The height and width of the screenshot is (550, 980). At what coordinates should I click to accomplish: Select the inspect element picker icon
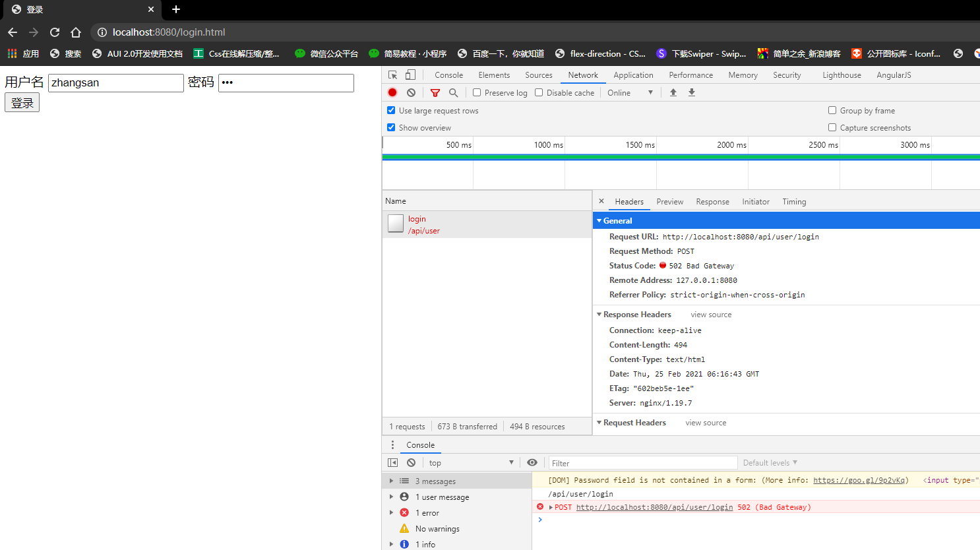click(393, 75)
